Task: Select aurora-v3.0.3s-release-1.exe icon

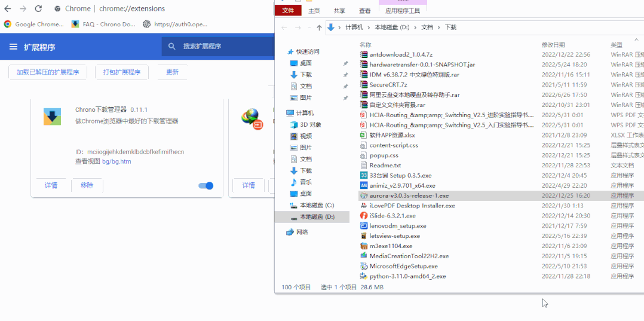Action: tap(363, 195)
